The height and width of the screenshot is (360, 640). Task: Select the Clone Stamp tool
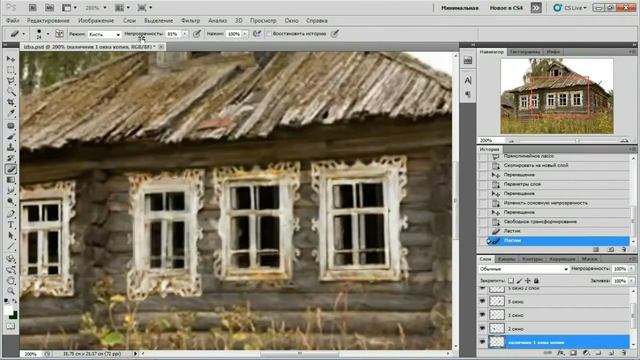tap(11, 147)
